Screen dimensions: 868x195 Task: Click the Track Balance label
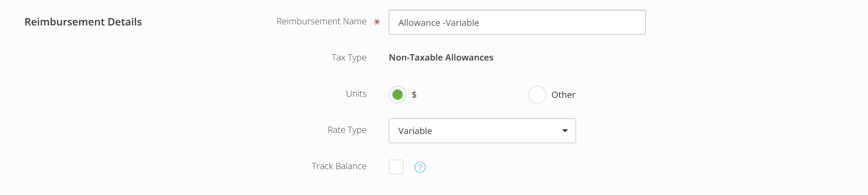pos(339,166)
